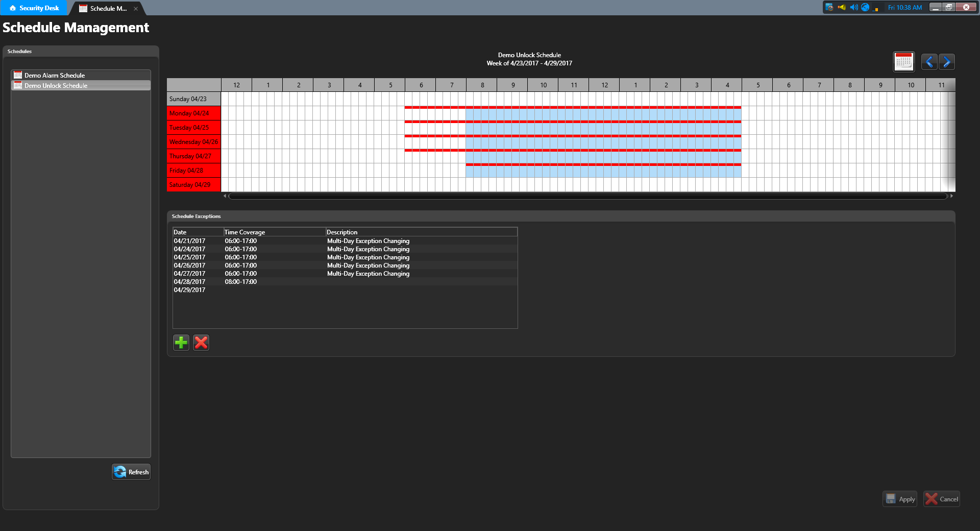Click the Apply button
This screenshot has width=980, height=531.
click(900, 499)
